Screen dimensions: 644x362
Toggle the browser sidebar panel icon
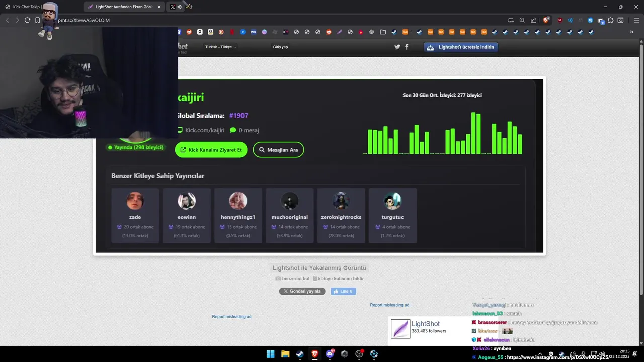coord(621,20)
